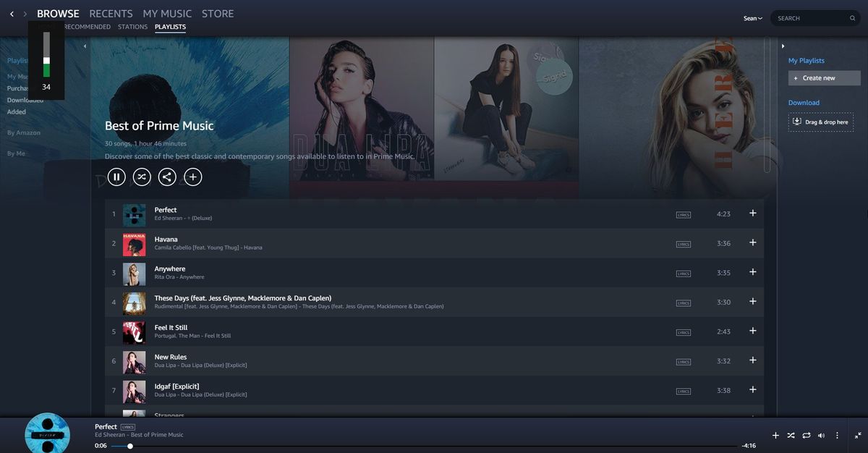
Task: Open the share options for the playlist
Action: (x=167, y=176)
